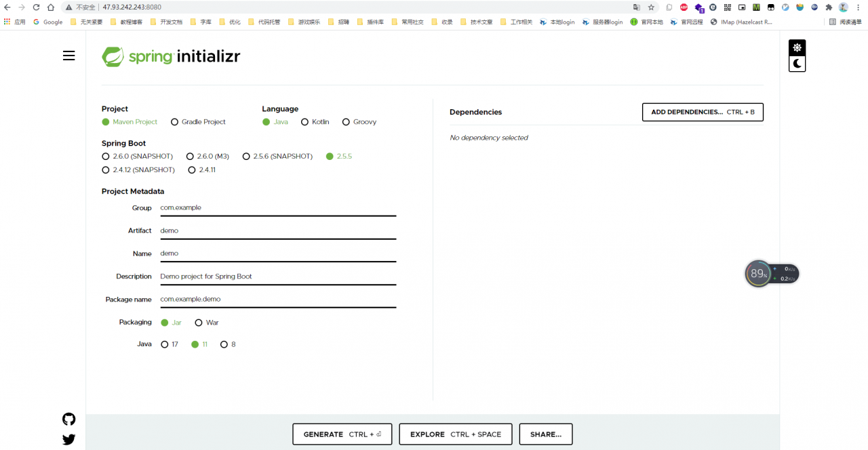Open the 开发文档 bookmark folder
868x450 pixels.
pos(166,22)
